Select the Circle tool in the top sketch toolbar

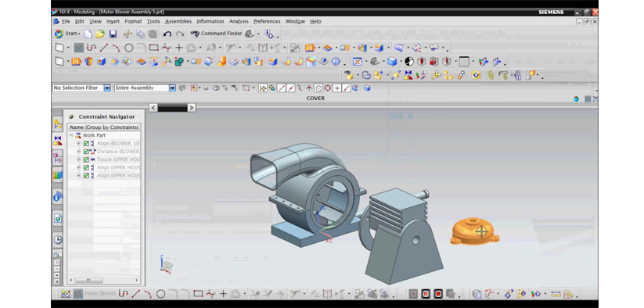click(x=129, y=48)
